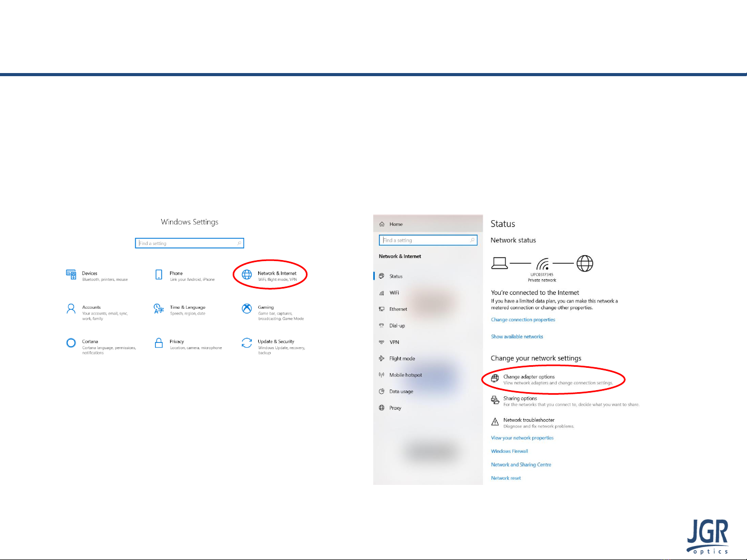Open the Network & Internet globe icon
The width and height of the screenshot is (747, 560).
coord(247,275)
